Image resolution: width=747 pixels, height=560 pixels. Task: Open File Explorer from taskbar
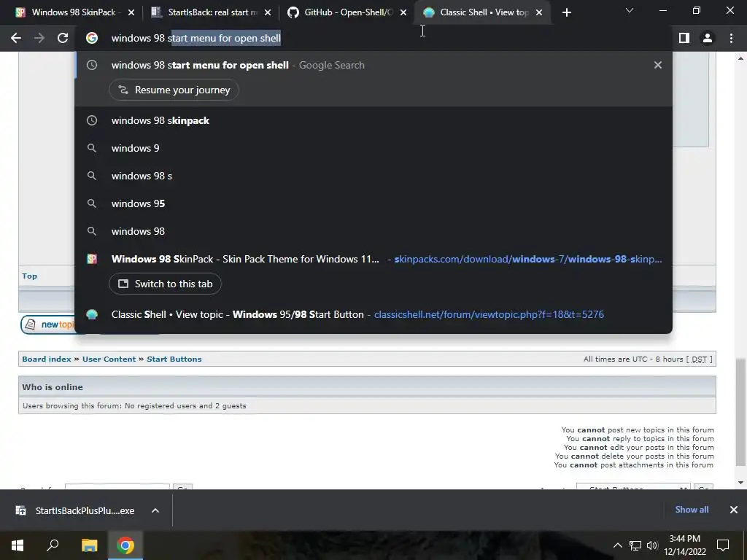click(89, 545)
